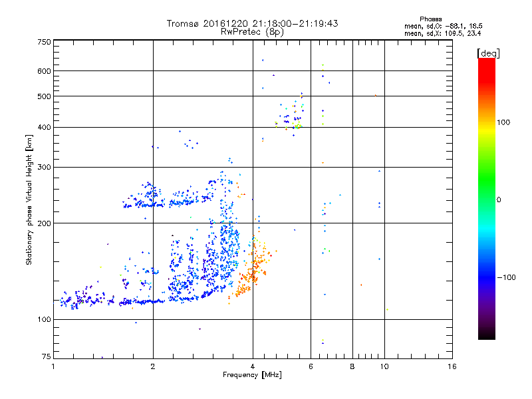Click the y-axis tick label '100' km

44,319
